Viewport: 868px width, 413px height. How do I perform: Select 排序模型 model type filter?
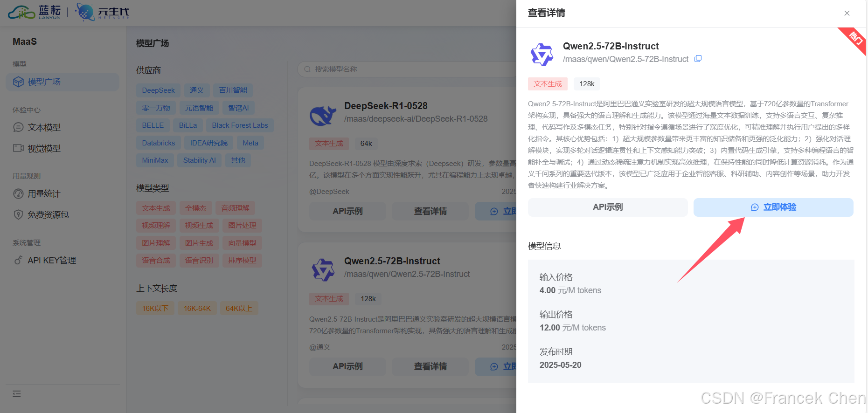tap(242, 261)
